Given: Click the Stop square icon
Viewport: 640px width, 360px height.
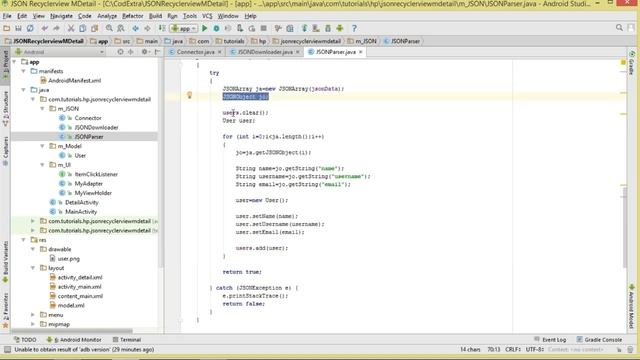Looking at the screenshot, I should tap(264, 28).
